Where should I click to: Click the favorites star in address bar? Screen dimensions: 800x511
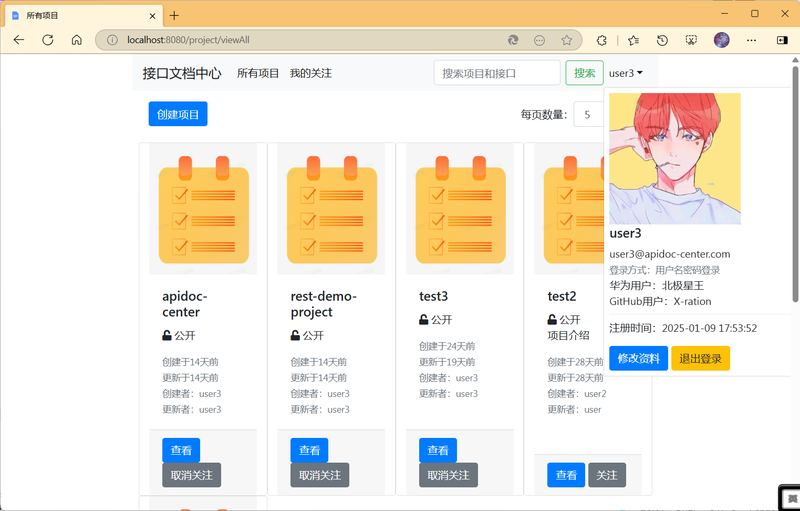click(566, 40)
